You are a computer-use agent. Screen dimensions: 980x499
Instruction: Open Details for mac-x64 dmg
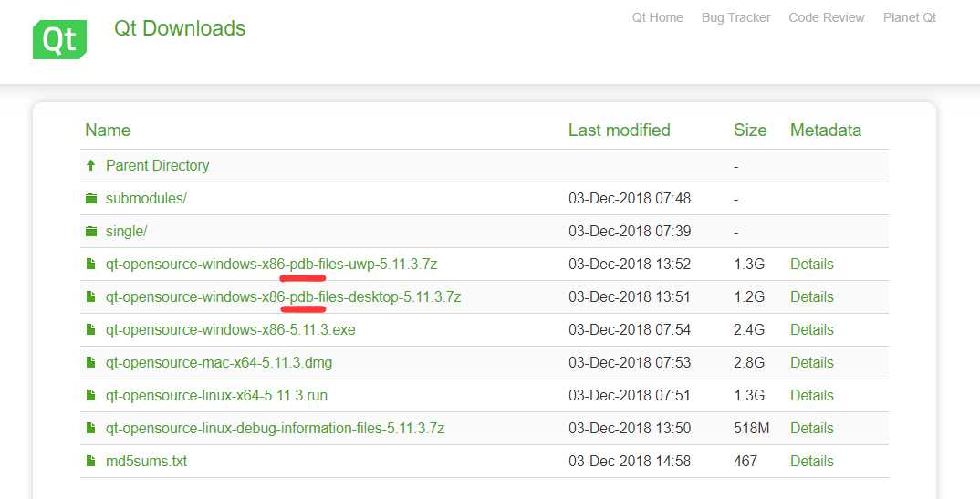[x=812, y=362]
